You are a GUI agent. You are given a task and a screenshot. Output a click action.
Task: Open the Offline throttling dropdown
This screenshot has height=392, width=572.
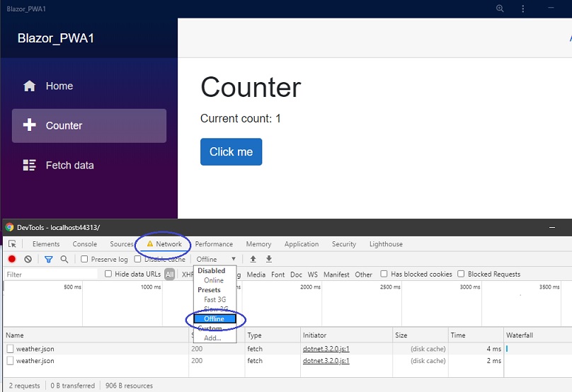tap(216, 259)
